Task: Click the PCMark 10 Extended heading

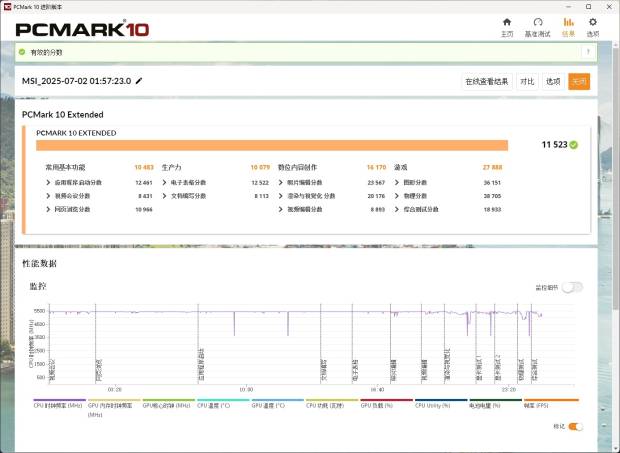Action: 63,115
